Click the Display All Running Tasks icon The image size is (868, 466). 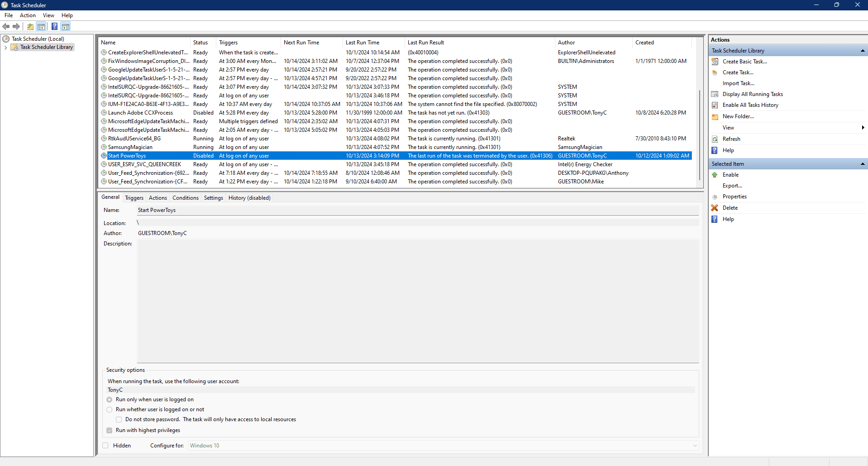pos(715,94)
